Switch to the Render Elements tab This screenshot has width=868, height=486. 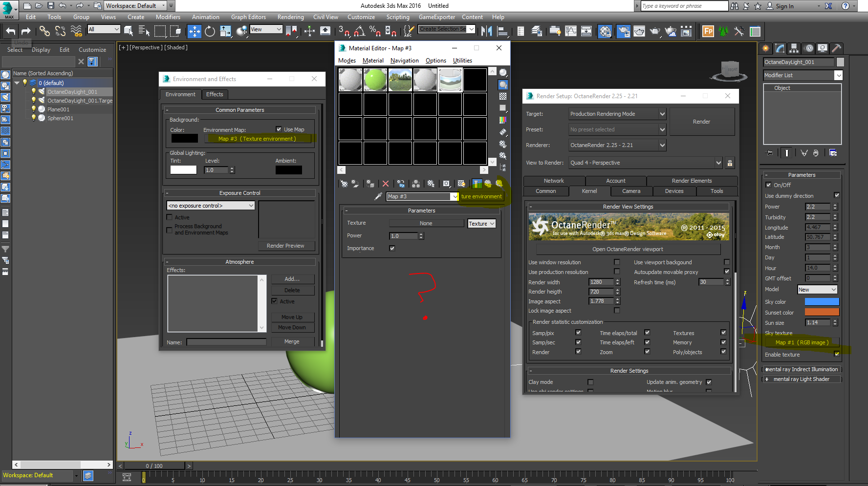pos(692,181)
